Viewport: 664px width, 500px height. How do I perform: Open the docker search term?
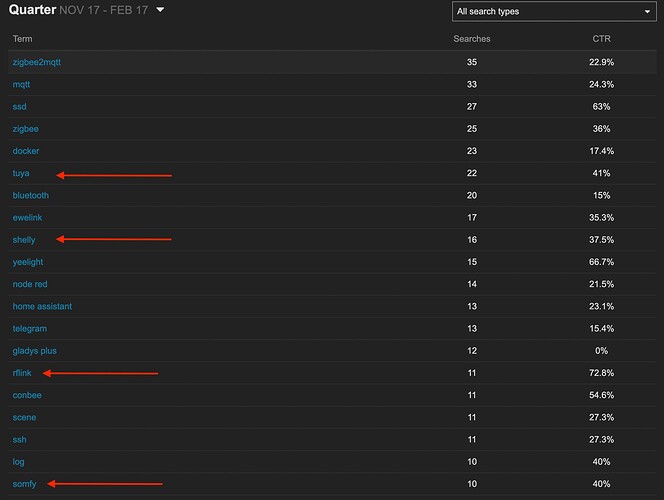[x=26, y=151]
